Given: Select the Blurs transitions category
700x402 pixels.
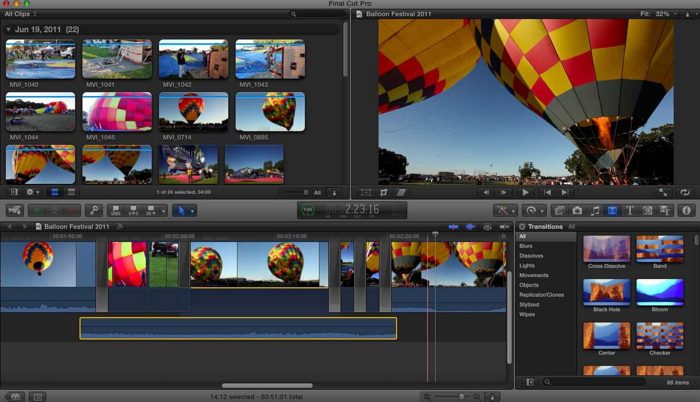Looking at the screenshot, I should [526, 246].
